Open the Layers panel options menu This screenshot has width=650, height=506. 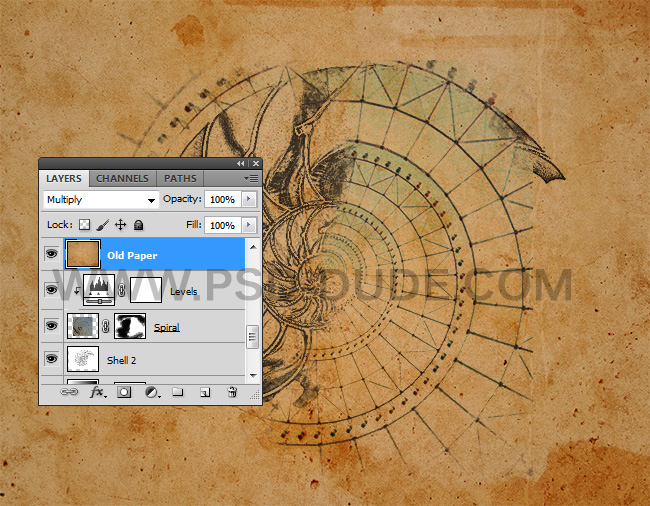[251, 179]
